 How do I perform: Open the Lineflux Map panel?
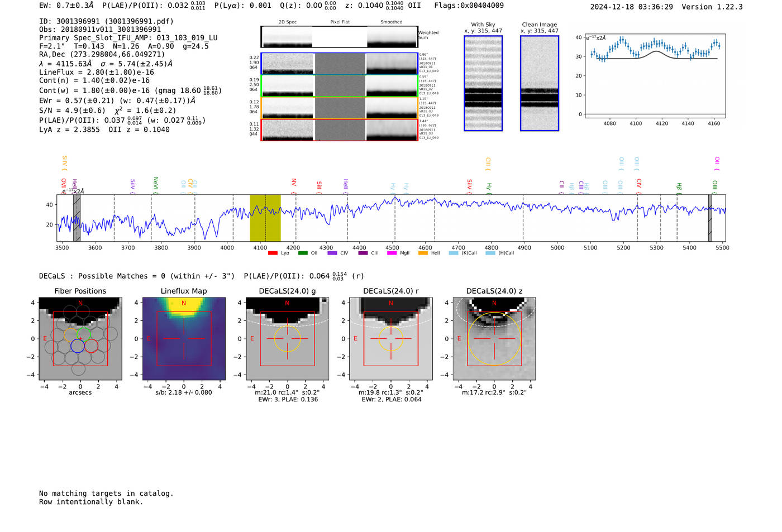tap(184, 338)
